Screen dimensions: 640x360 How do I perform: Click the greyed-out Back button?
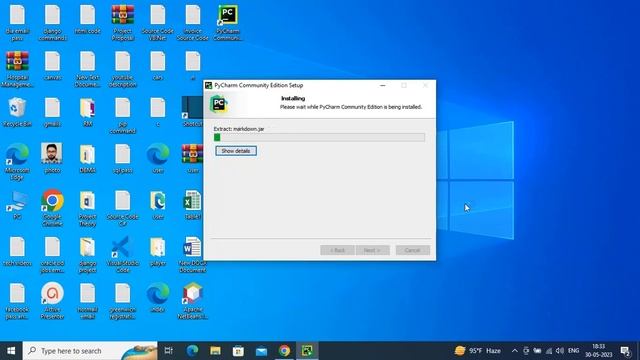tap(337, 250)
